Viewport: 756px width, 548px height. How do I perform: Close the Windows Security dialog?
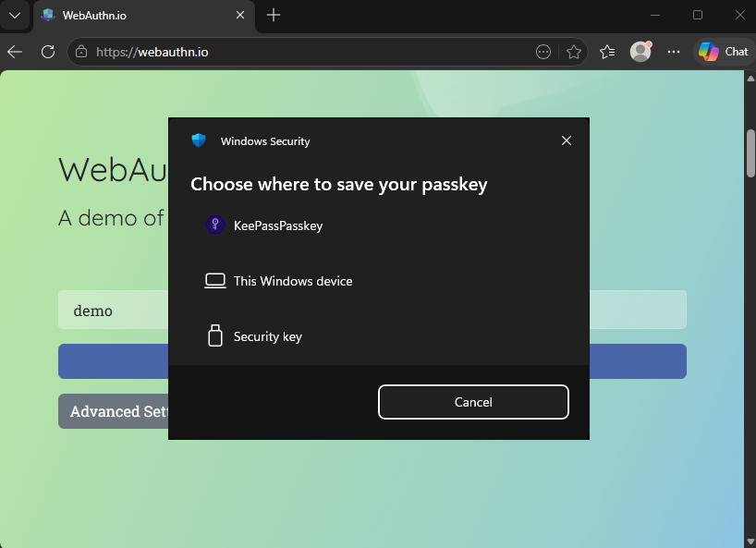click(567, 140)
